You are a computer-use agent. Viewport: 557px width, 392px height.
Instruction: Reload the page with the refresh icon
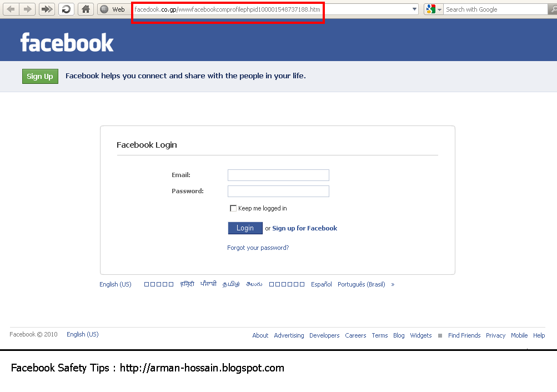pyautogui.click(x=66, y=9)
